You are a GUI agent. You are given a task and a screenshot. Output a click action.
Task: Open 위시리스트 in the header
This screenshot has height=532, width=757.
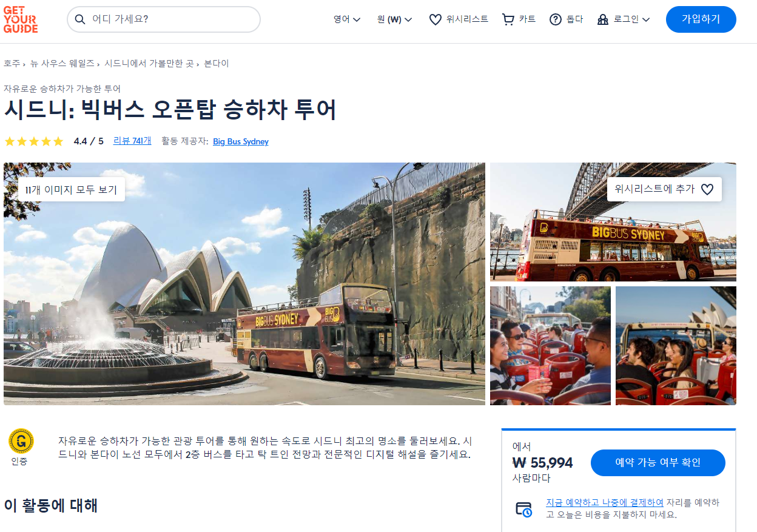(x=459, y=19)
